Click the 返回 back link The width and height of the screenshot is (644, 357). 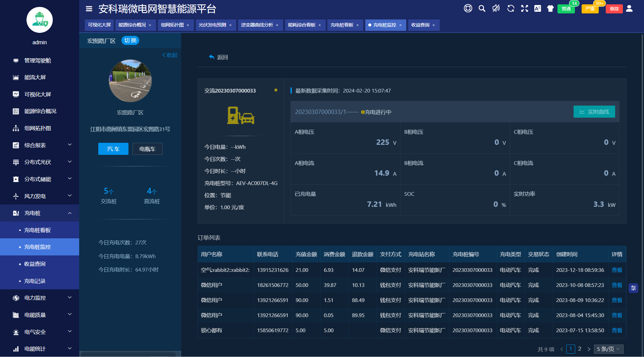218,57
